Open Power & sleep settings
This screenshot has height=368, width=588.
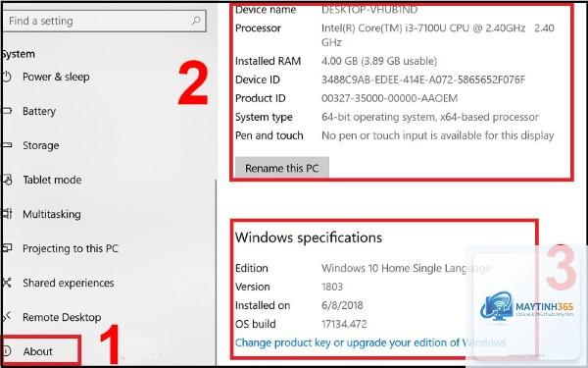click(x=56, y=77)
